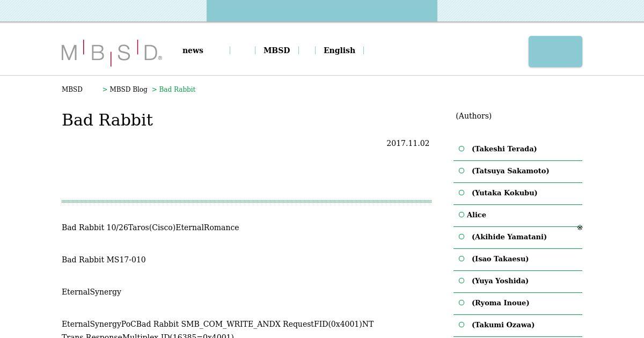Viewport: 644px width, 338px height.
Task: Click the circle bullet beside Ryoma Inoue
Action: coord(462,303)
